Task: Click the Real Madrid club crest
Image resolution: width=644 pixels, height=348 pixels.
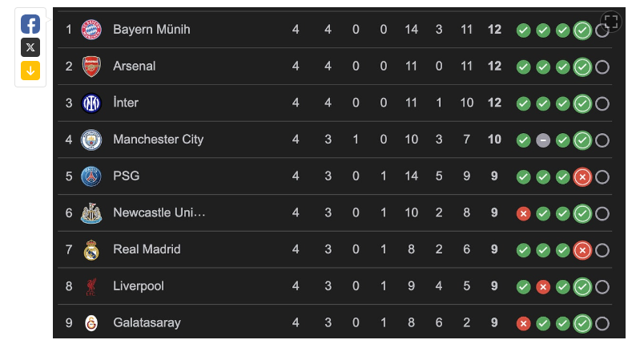Action: 91,250
